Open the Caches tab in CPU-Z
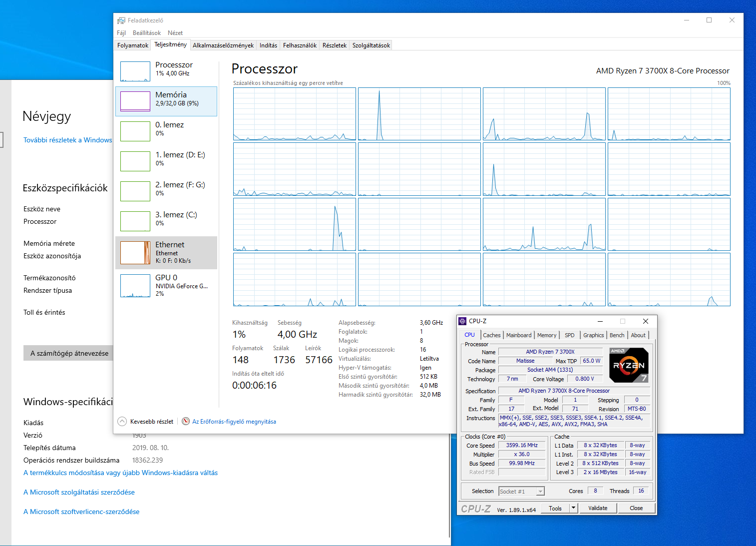Screen dimensions: 756x546 (492, 335)
